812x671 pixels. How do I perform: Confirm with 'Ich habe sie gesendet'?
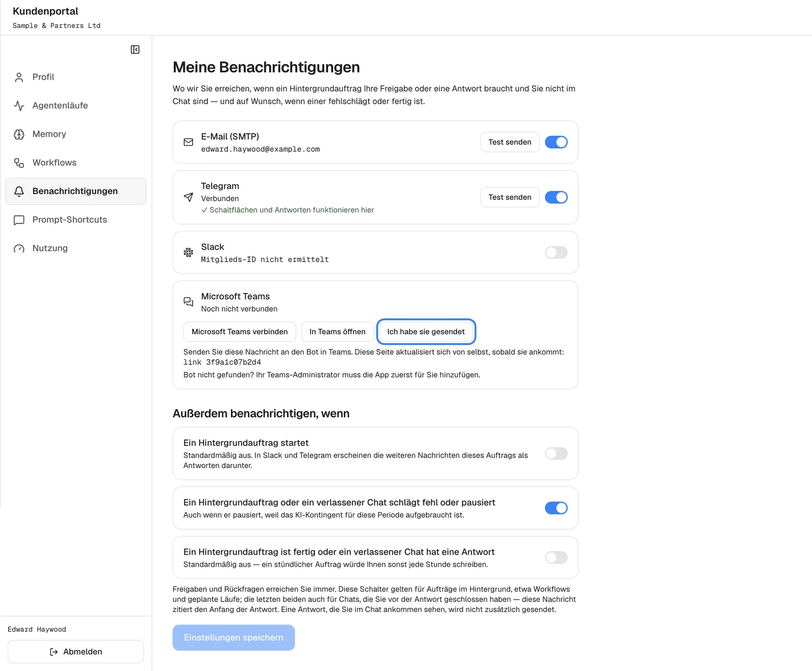(x=426, y=331)
